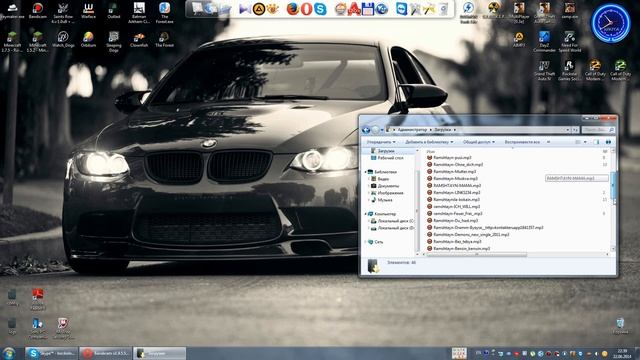Open the Batman Arkham City shortcut
Image resolution: width=640 pixels, height=360 pixels.
(x=139, y=12)
